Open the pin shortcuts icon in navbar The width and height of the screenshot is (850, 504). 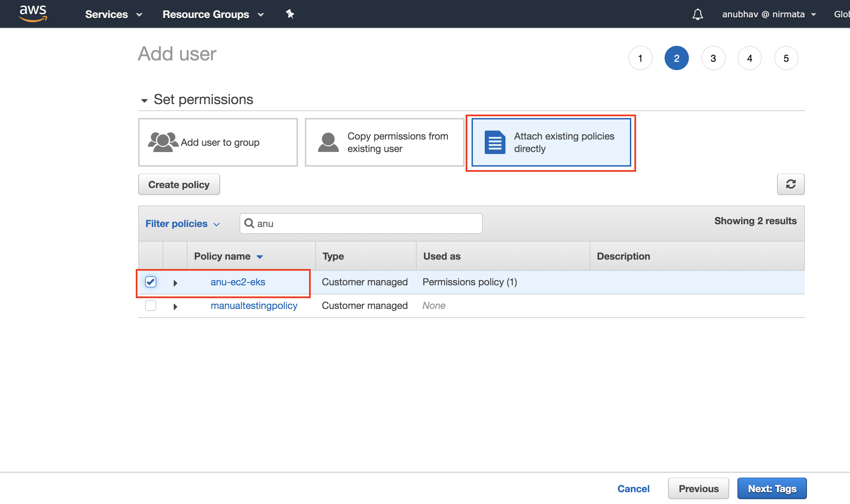tap(290, 14)
